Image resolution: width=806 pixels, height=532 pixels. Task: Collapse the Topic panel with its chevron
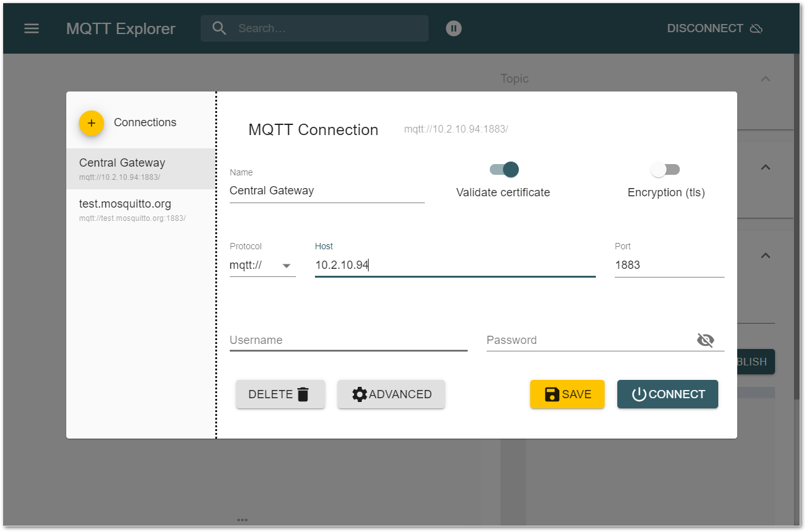765,78
